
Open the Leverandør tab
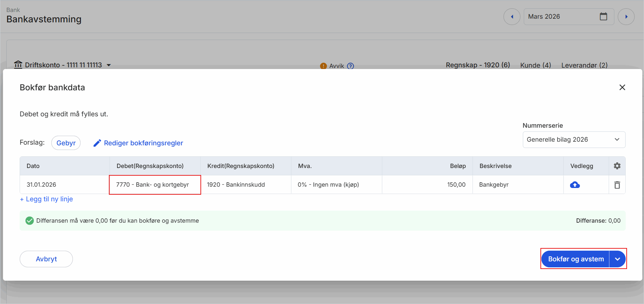coord(584,65)
